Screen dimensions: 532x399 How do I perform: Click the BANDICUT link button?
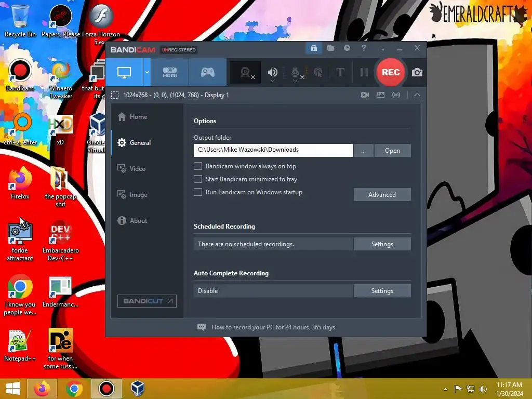coord(147,301)
